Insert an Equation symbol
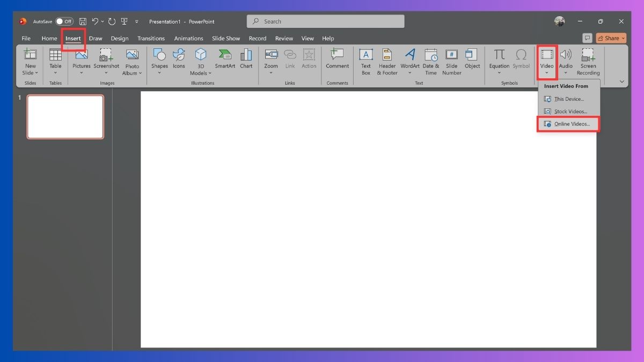This screenshot has height=362, width=644. (499, 62)
